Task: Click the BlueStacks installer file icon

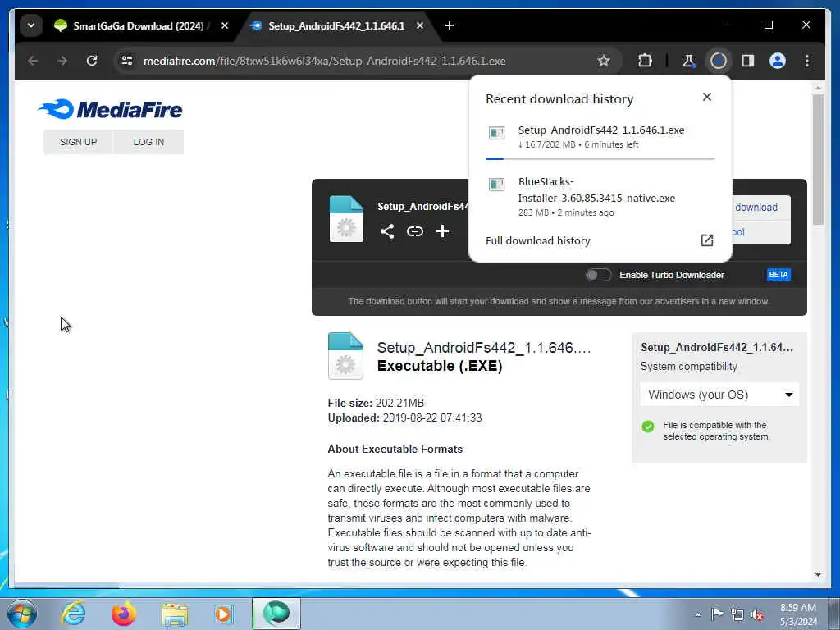Action: (496, 185)
